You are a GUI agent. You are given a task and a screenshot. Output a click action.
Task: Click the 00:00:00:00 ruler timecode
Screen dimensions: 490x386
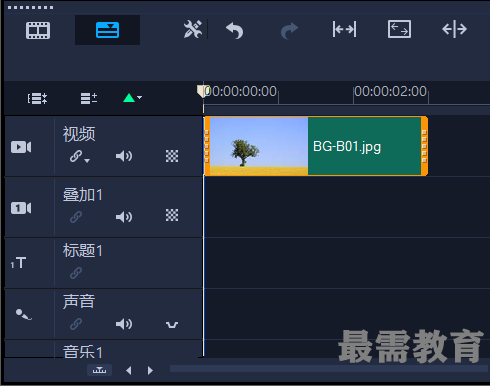click(x=241, y=91)
